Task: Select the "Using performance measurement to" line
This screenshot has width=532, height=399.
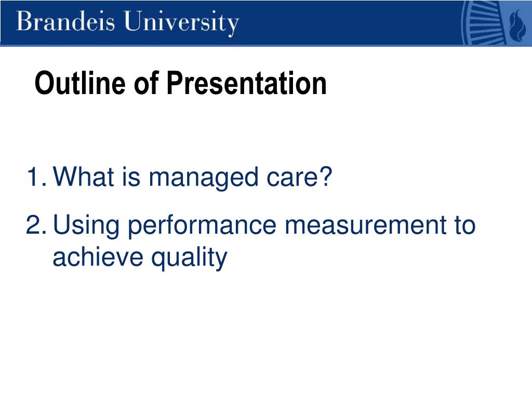Action: tap(264, 225)
